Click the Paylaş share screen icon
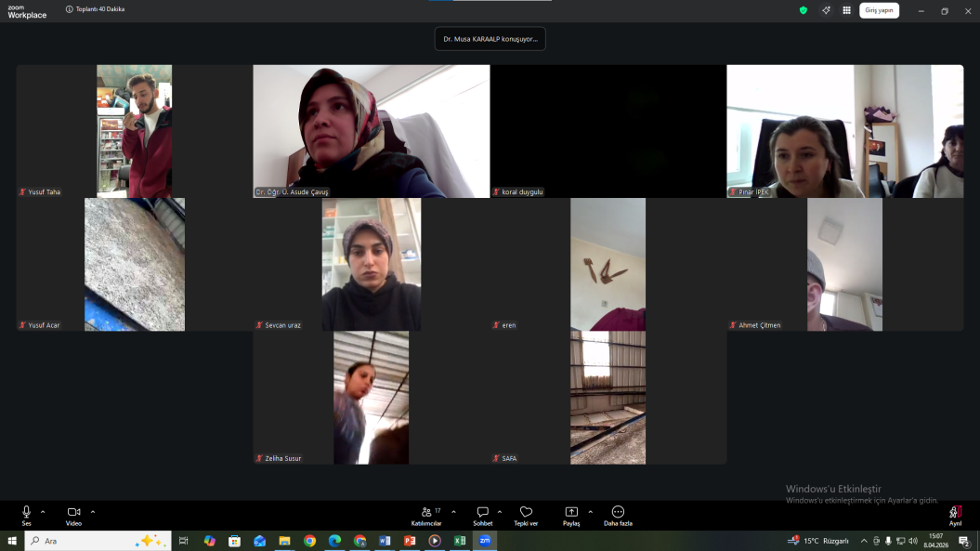The image size is (980, 551). (571, 512)
